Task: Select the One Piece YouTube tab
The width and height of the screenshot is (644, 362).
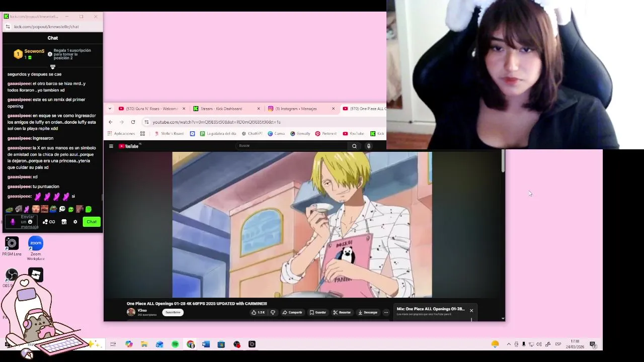Action: (364, 109)
